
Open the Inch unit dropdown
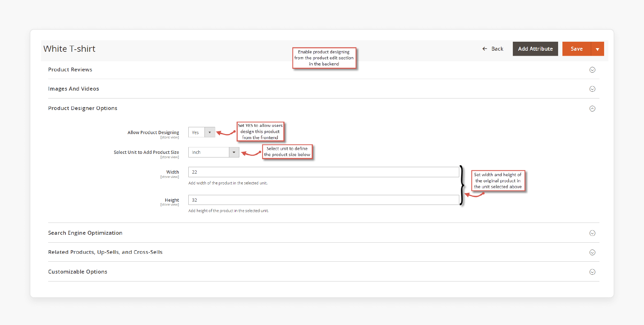click(x=213, y=152)
